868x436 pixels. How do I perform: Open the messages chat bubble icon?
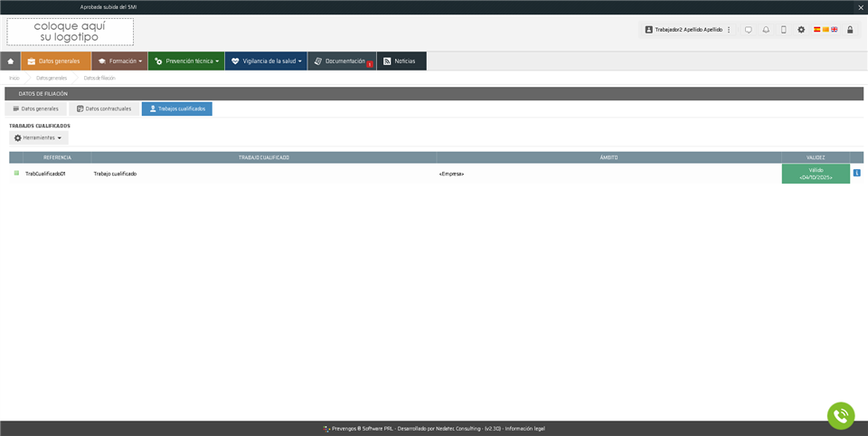pos(749,30)
